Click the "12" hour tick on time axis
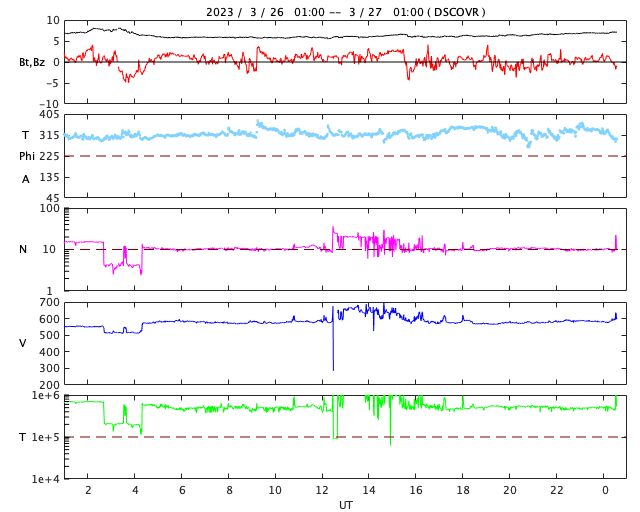This screenshot has width=640, height=512. (x=322, y=491)
